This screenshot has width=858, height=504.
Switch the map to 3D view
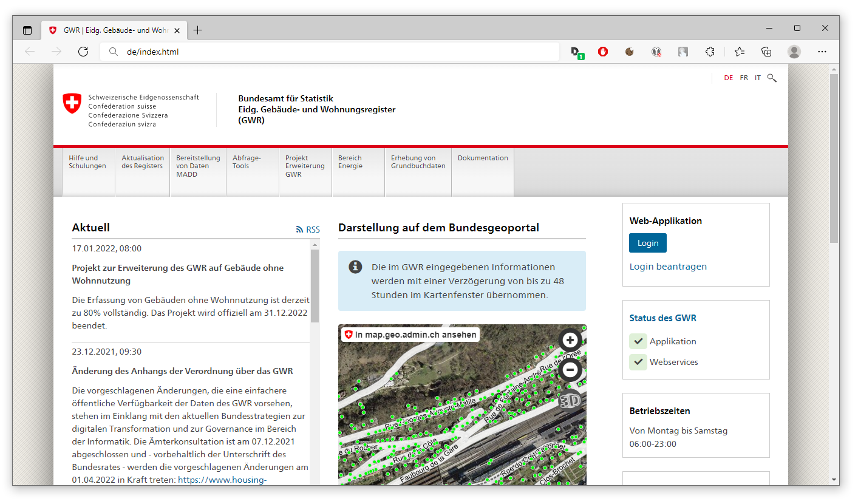(570, 401)
